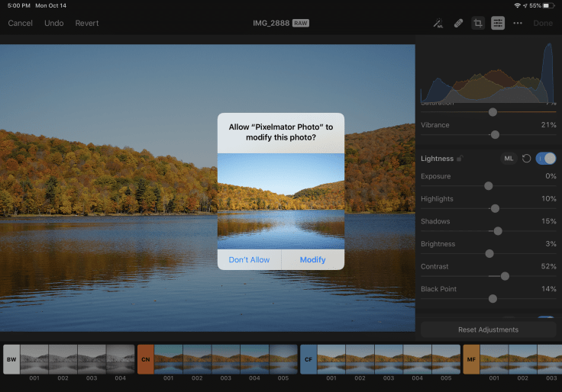
Task: Click the Brightness slider handle
Action: [x=489, y=253]
